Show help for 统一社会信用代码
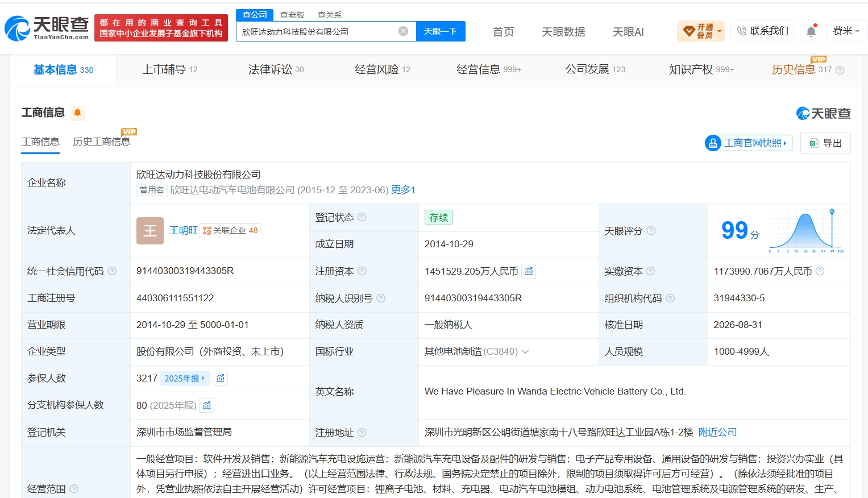 [112, 271]
